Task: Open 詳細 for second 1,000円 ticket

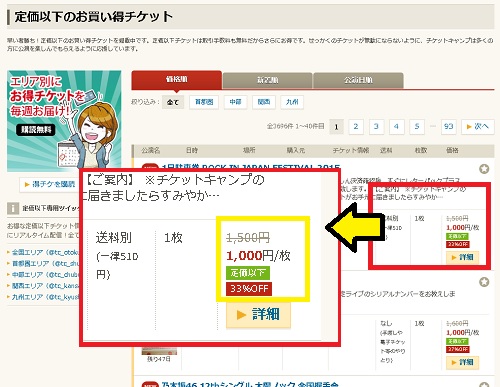Action: pyautogui.click(x=463, y=362)
